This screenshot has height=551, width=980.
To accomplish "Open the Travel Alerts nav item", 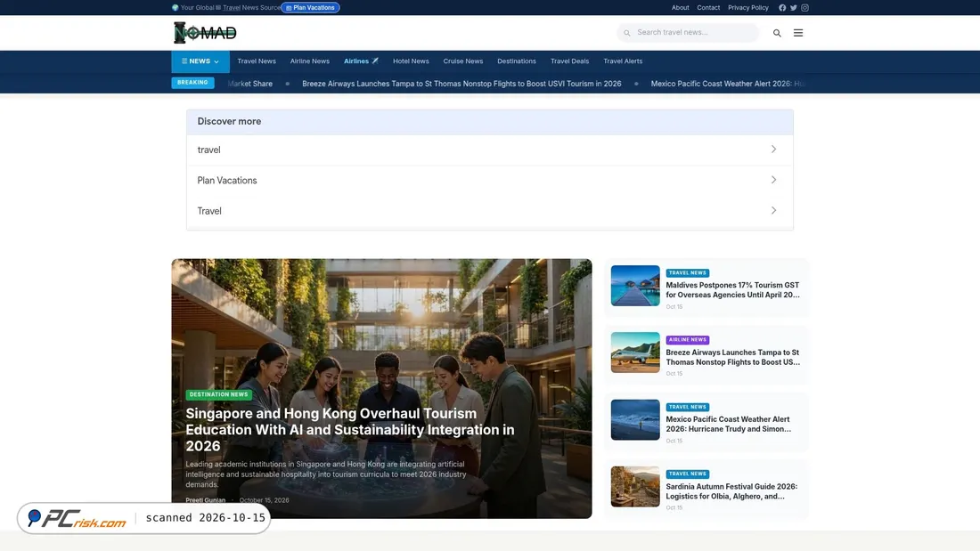I will pos(623,61).
